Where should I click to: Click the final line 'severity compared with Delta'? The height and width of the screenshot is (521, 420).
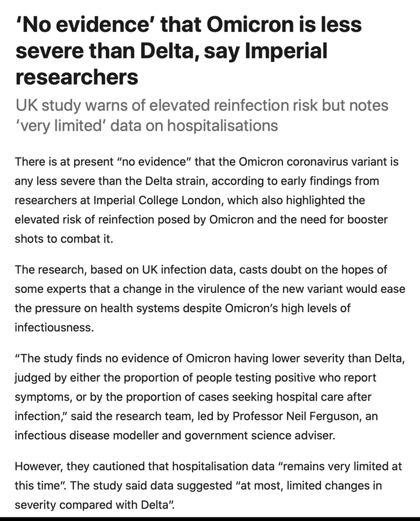94,504
